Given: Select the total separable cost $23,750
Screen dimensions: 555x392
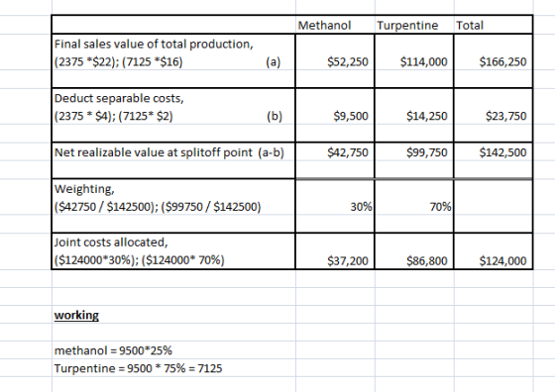Looking at the screenshot, I should pyautogui.click(x=506, y=116).
